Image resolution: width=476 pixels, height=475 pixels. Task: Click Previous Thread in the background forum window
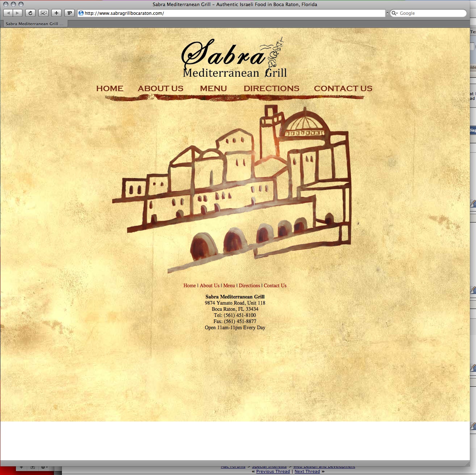tap(273, 471)
